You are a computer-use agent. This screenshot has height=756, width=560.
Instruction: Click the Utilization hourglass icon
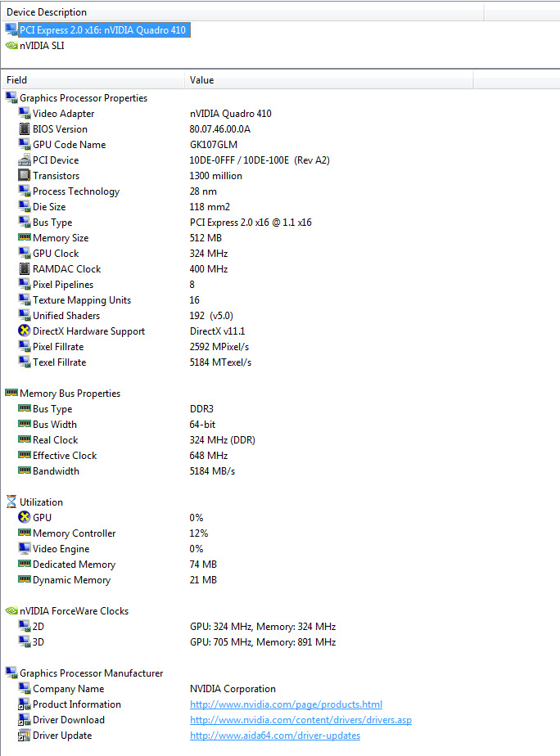(11, 502)
